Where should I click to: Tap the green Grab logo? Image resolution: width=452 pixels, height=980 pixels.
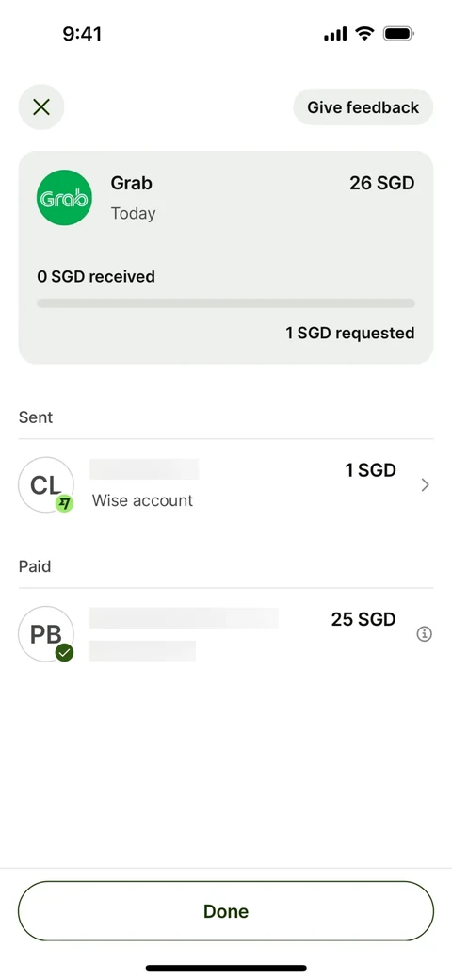[x=64, y=198]
